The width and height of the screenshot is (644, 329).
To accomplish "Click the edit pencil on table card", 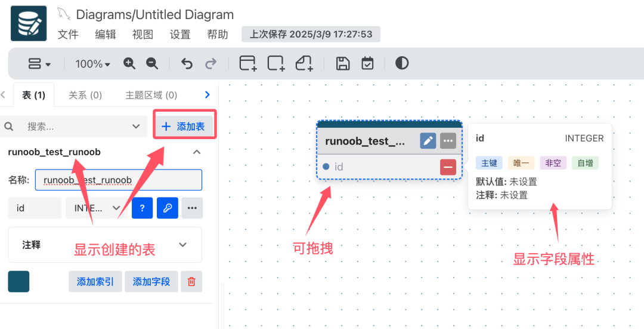I will tap(428, 141).
